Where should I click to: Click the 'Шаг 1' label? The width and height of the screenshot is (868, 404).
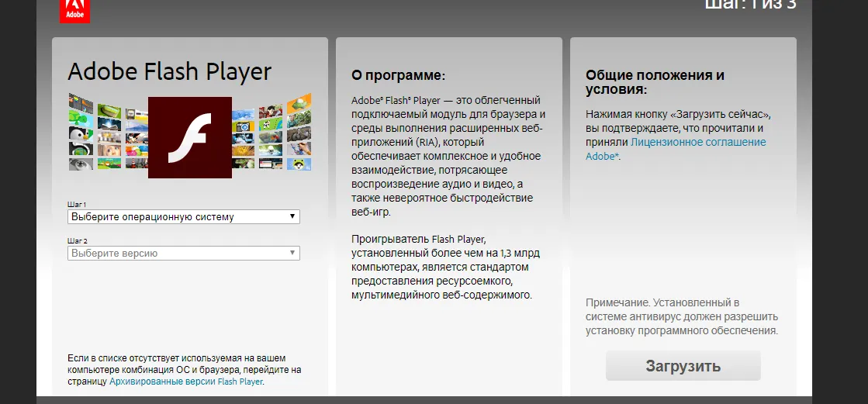coord(77,204)
